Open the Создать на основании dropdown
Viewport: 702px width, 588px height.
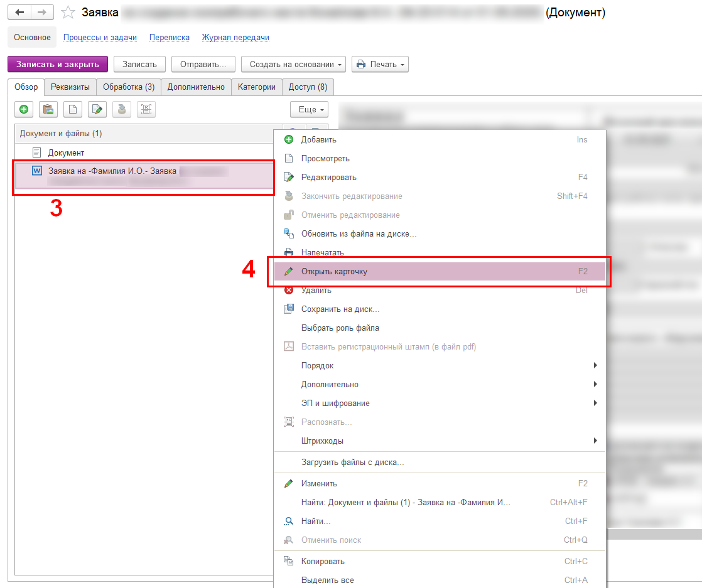[293, 64]
